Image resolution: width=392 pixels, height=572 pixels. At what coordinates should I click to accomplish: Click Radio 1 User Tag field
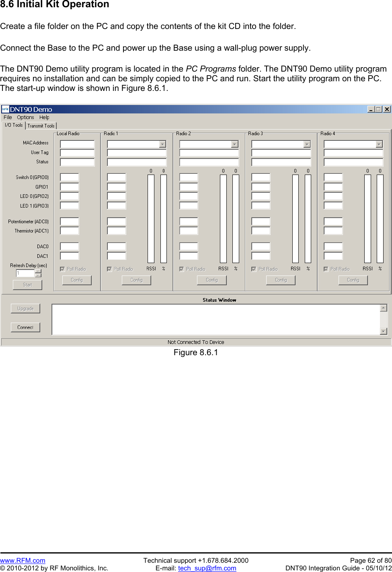(137, 153)
